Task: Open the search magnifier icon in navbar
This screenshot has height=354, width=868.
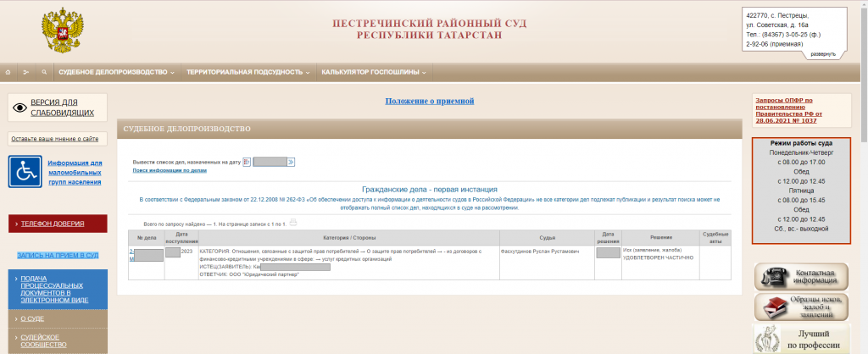Action: click(44, 73)
